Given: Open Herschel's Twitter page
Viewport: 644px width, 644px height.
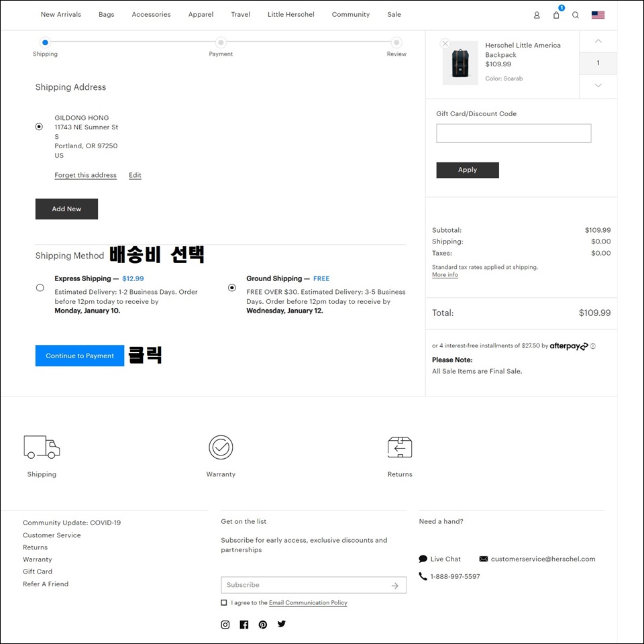Looking at the screenshot, I should (x=281, y=625).
